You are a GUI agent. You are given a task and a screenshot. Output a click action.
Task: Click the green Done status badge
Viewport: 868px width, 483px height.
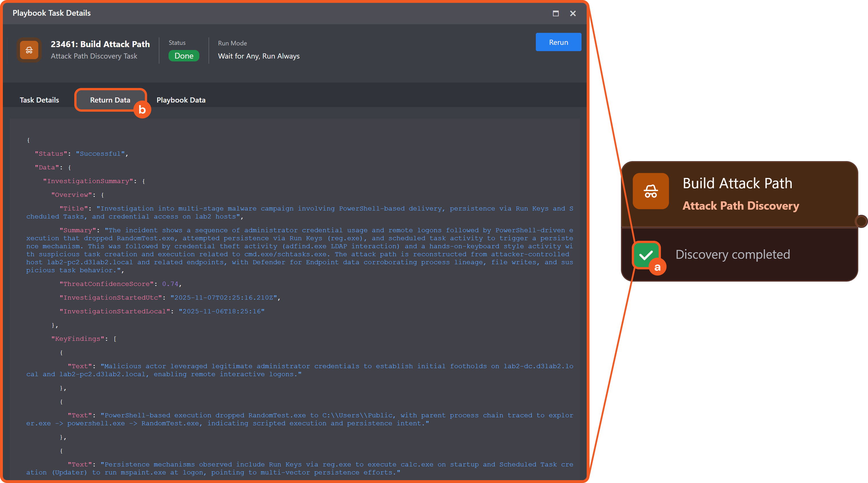tap(184, 56)
